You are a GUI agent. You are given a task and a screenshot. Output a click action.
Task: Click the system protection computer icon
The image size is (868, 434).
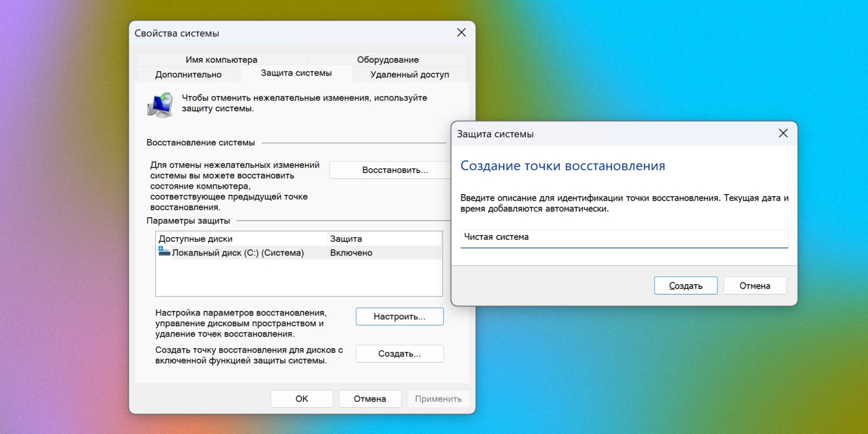coord(160,104)
